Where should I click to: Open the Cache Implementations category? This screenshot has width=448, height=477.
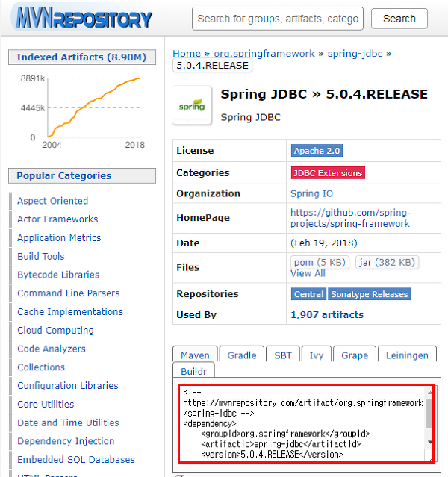[x=70, y=311]
